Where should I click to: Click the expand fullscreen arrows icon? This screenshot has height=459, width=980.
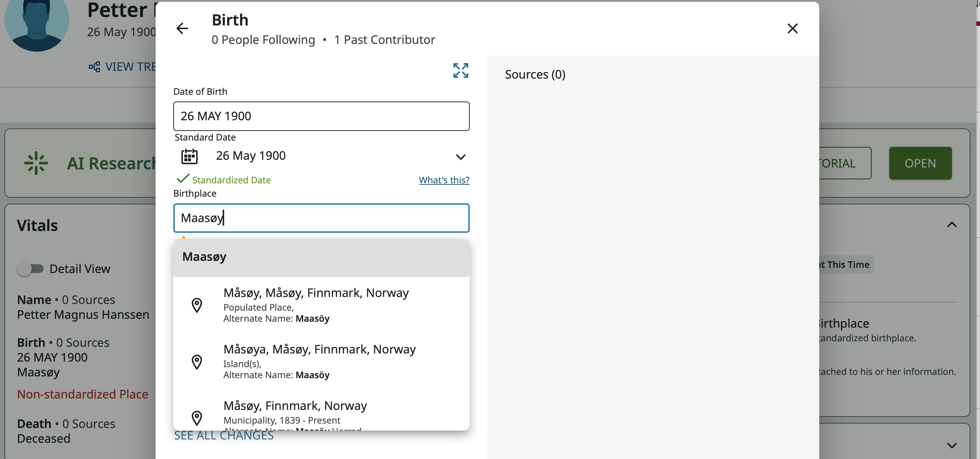(461, 70)
